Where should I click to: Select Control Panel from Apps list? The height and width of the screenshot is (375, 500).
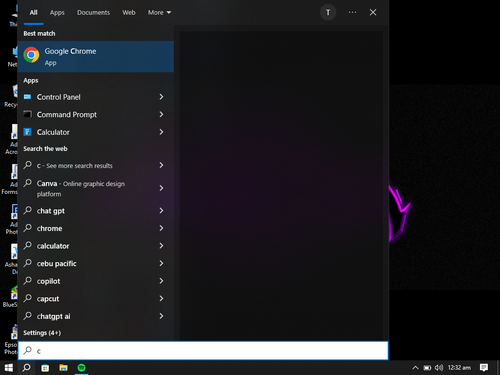[x=96, y=97]
